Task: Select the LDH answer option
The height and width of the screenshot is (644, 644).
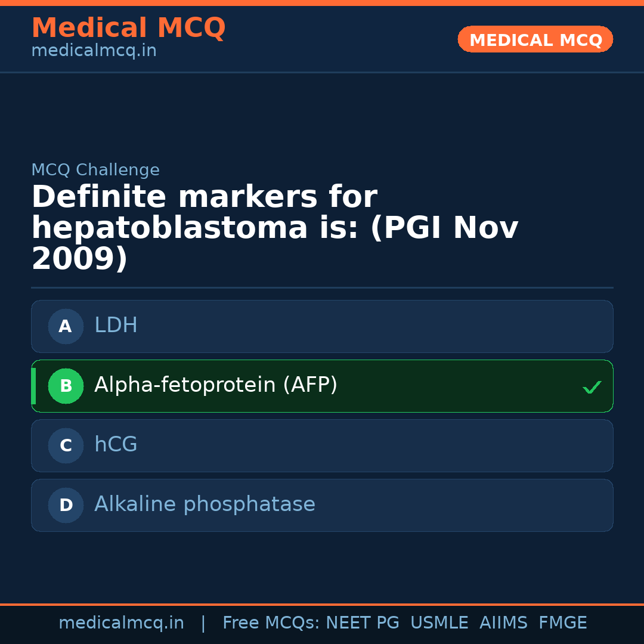Action: pos(116,326)
